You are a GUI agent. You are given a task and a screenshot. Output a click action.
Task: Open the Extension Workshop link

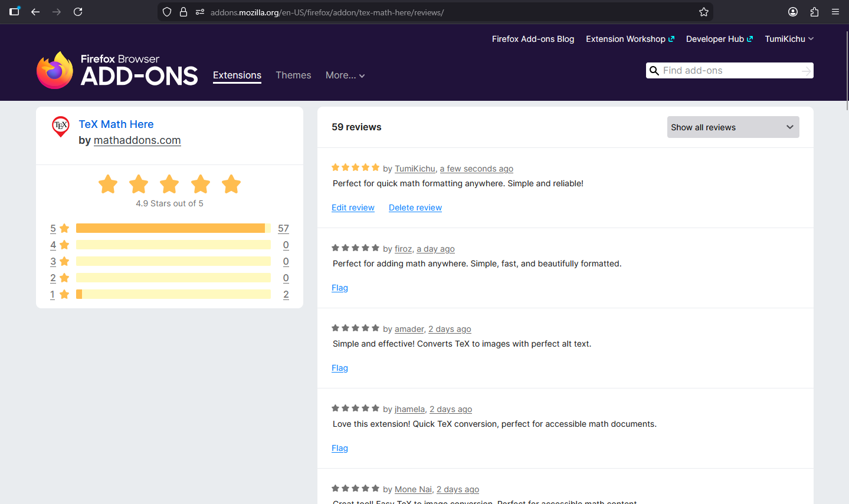(630, 39)
